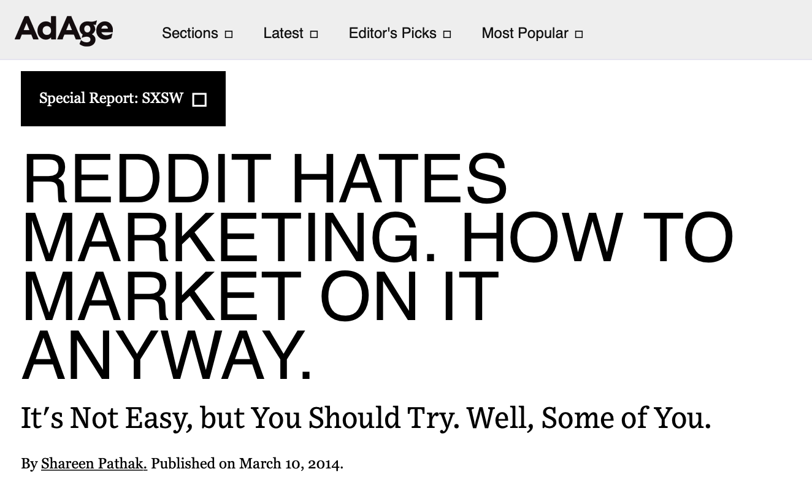The height and width of the screenshot is (504, 812).
Task: Open author Shareen Pathak's link
Action: 94,464
